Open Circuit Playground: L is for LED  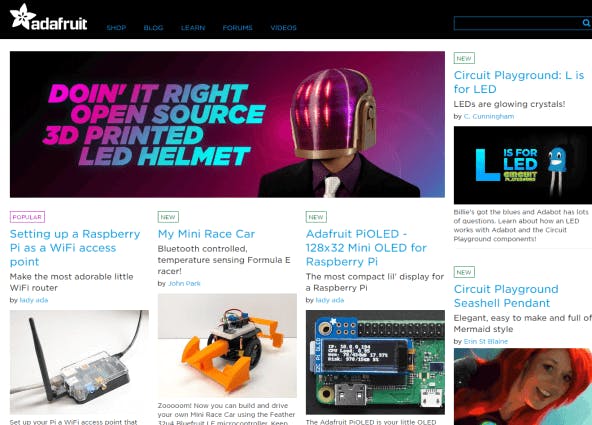pyautogui.click(x=519, y=82)
